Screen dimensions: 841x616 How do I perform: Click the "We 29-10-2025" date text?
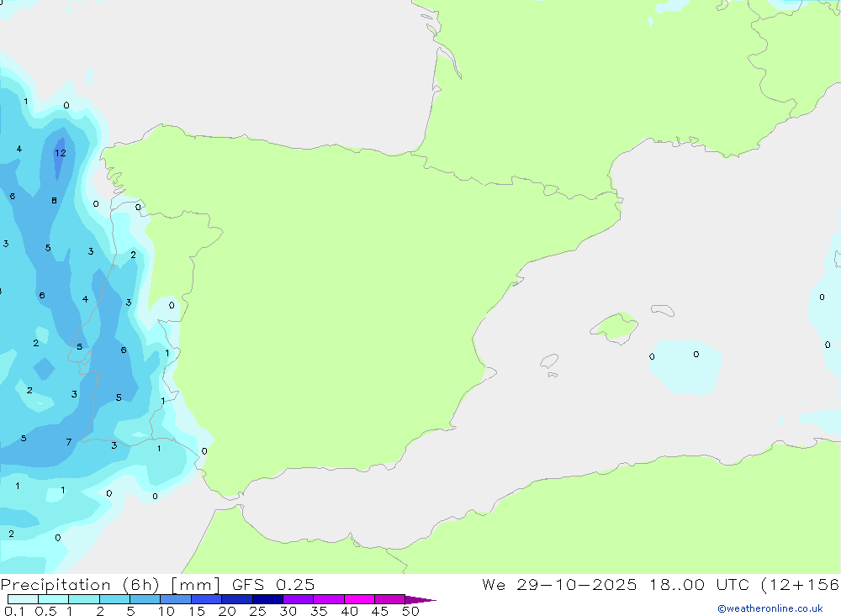[559, 585]
